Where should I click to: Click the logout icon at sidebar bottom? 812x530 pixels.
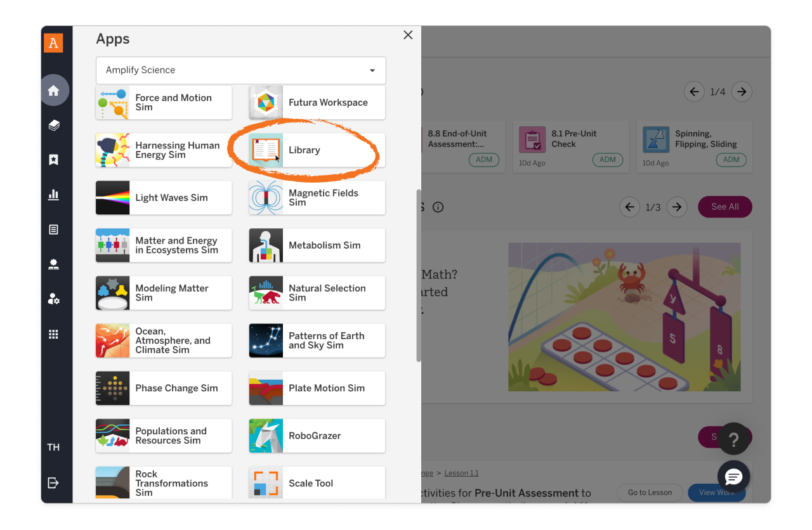pos(54,483)
